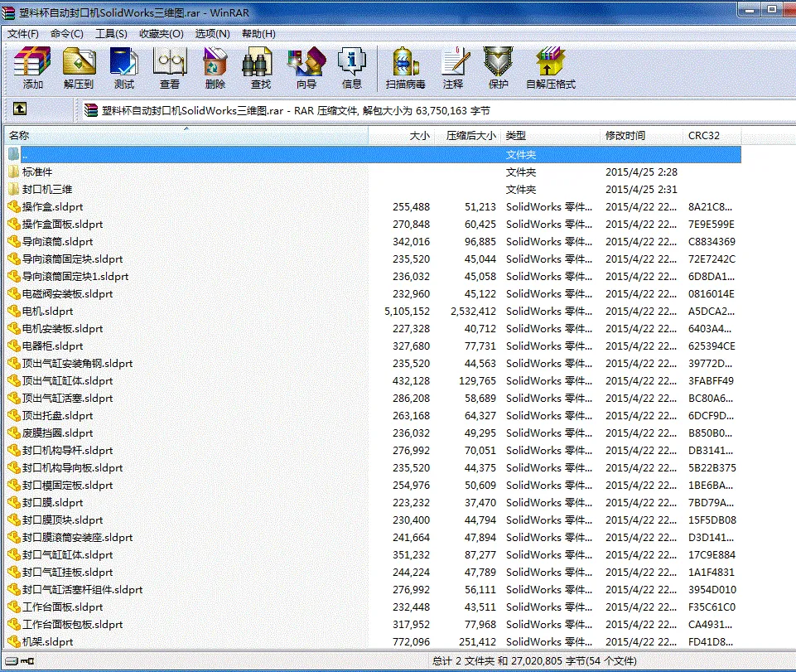This screenshot has width=796, height=672.
Task: Open the 选项(N) menu
Action: click(213, 33)
